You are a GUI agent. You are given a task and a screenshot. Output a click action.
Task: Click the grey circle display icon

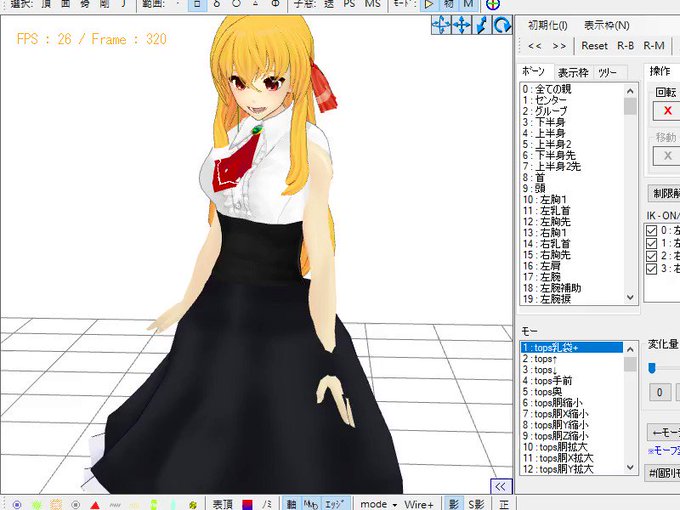pyautogui.click(x=75, y=504)
